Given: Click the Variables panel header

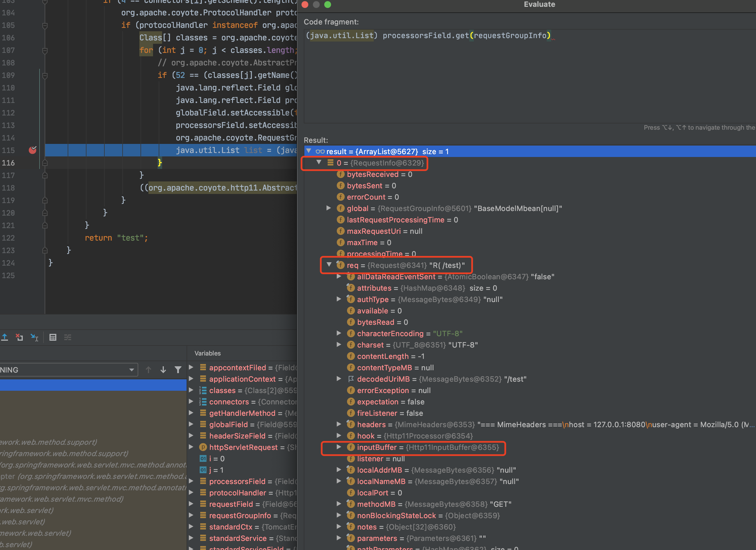Looking at the screenshot, I should point(207,353).
